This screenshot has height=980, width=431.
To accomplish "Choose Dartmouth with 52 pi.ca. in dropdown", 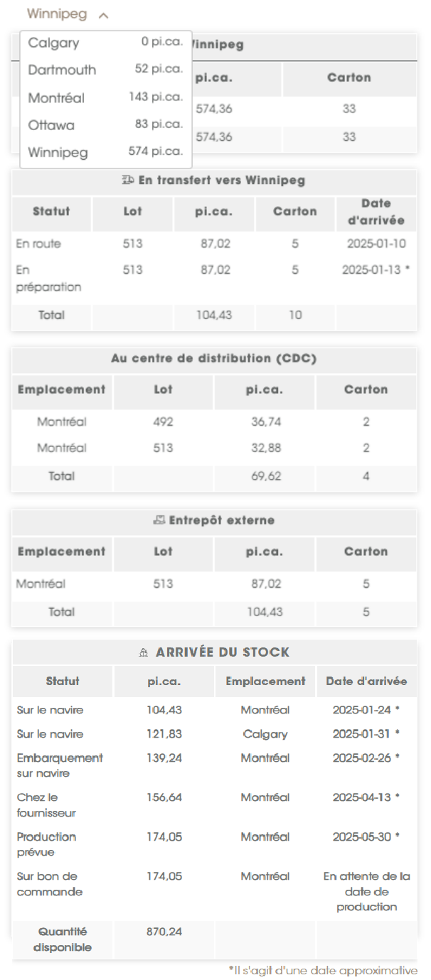I will click(105, 70).
